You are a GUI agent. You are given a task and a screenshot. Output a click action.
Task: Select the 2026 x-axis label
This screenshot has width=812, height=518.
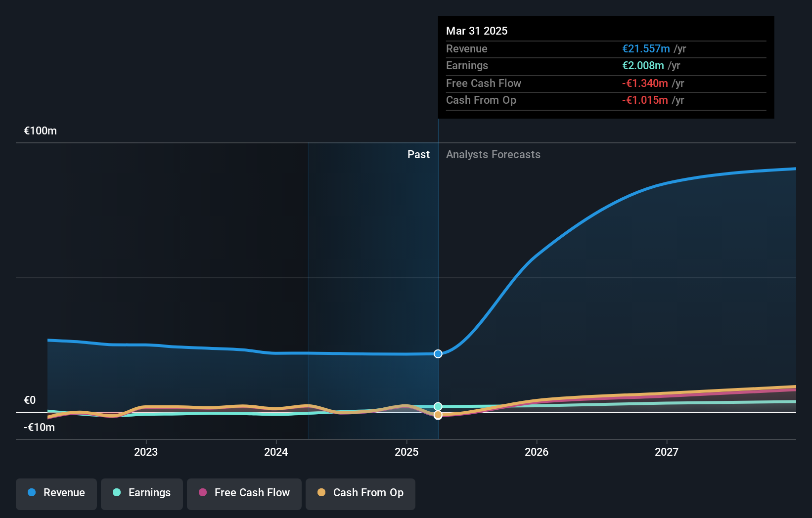coord(537,452)
